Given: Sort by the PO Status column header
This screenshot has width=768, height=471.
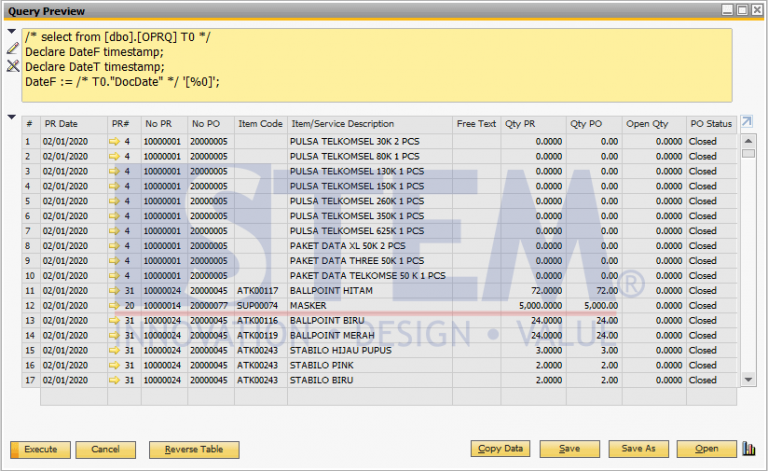Looking at the screenshot, I should point(711,124).
